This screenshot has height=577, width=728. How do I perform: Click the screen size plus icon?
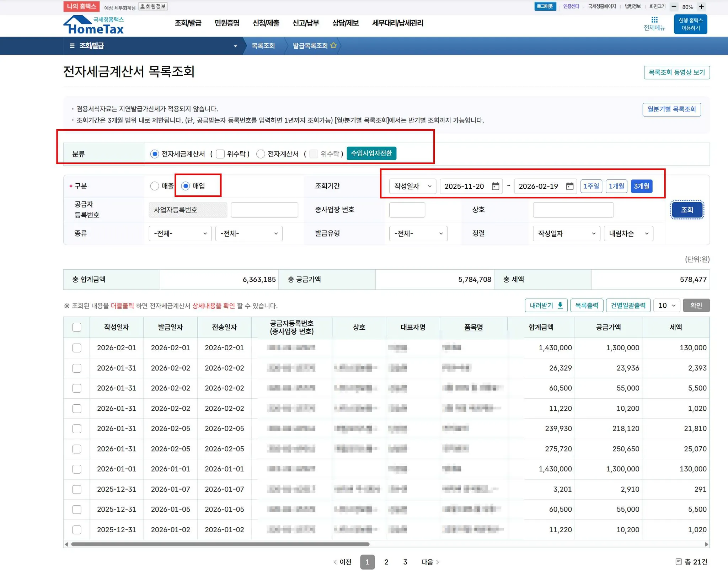[701, 7]
